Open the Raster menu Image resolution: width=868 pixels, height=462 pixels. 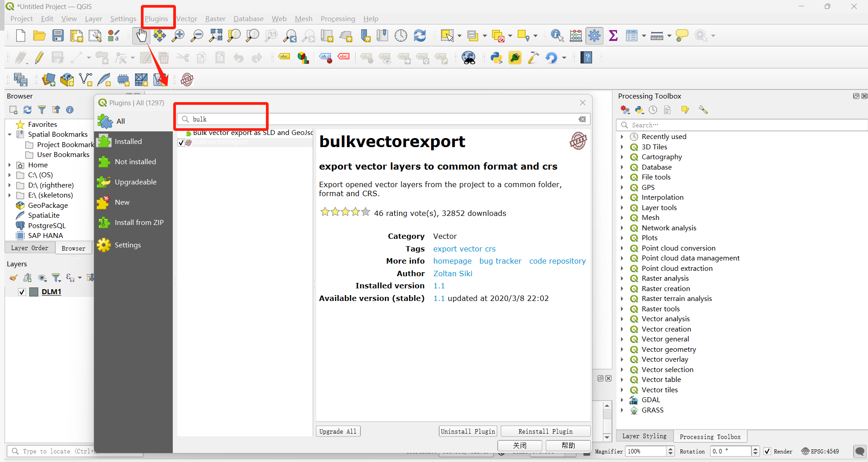point(215,19)
